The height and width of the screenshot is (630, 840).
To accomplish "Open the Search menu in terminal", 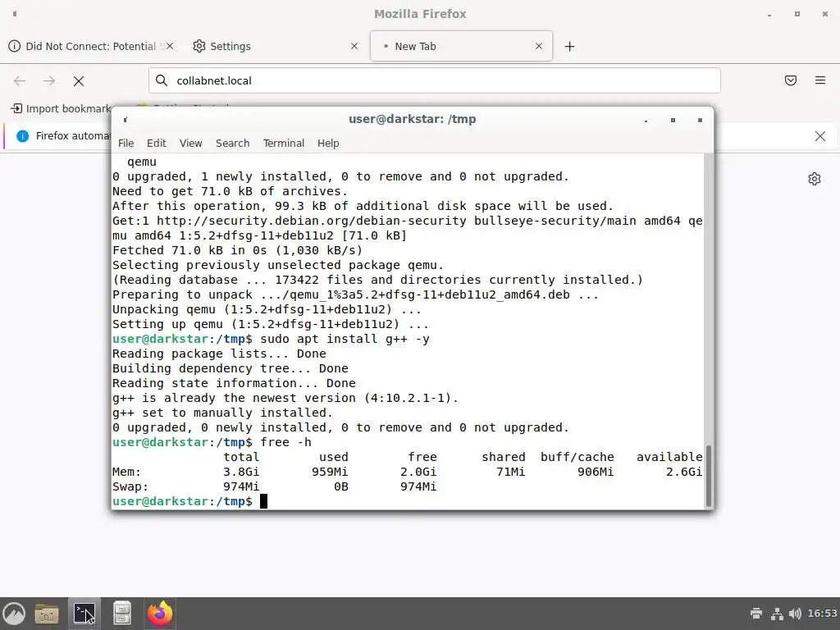I will 232,143.
